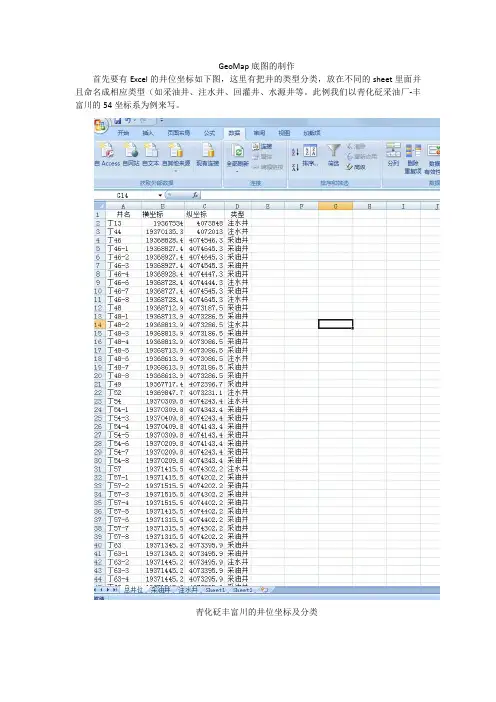Click cell containing well name T57
This screenshot has height=702, width=496.
pos(123,469)
